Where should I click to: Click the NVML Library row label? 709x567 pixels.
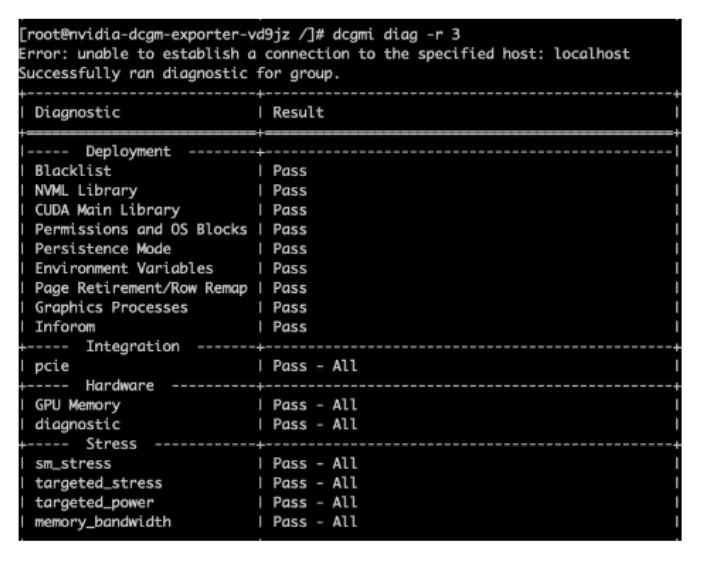(86, 190)
